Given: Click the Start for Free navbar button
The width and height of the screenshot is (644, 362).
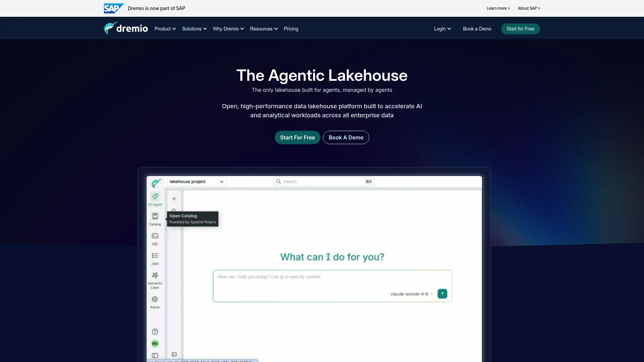Looking at the screenshot, I should click(520, 29).
